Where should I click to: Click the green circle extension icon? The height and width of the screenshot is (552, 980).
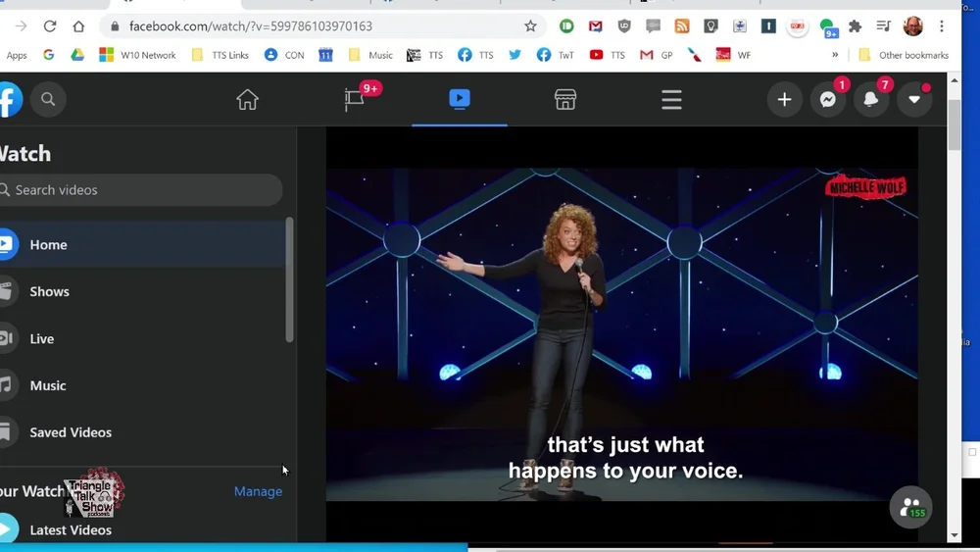[x=566, y=26]
